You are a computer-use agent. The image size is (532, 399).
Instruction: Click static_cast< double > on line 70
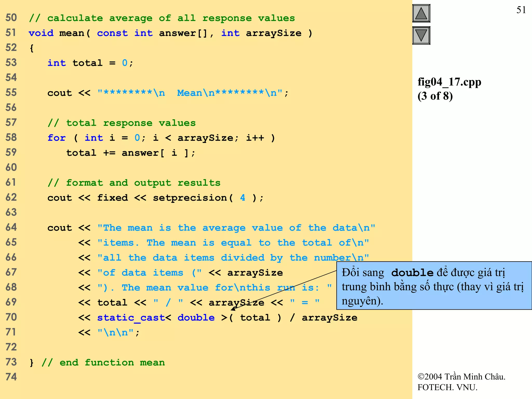162,318
